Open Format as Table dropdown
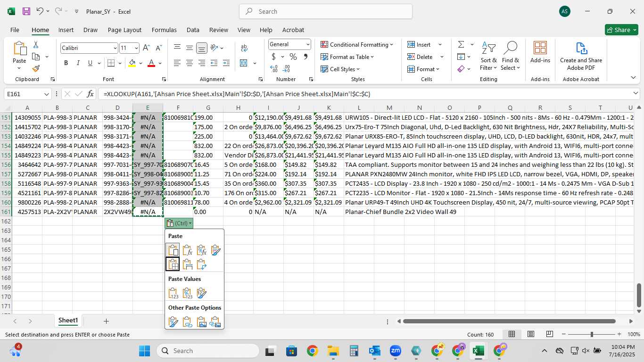Image resolution: width=644 pixels, height=362 pixels. [347, 57]
